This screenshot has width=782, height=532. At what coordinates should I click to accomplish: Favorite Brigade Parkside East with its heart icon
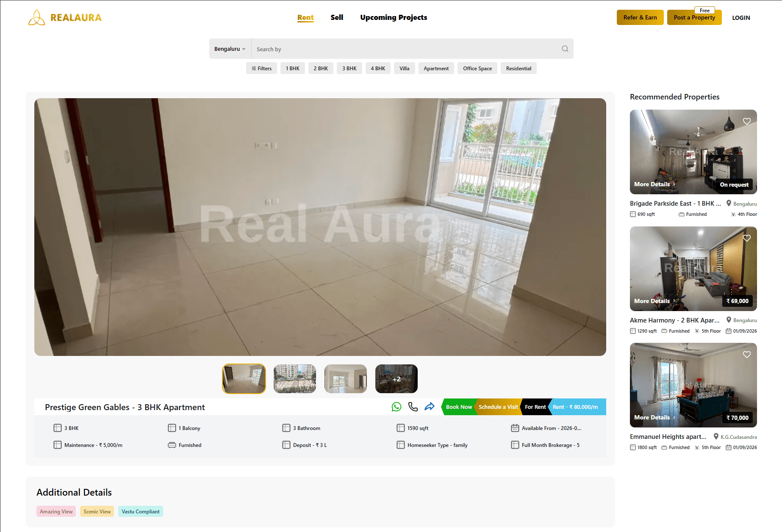click(747, 121)
